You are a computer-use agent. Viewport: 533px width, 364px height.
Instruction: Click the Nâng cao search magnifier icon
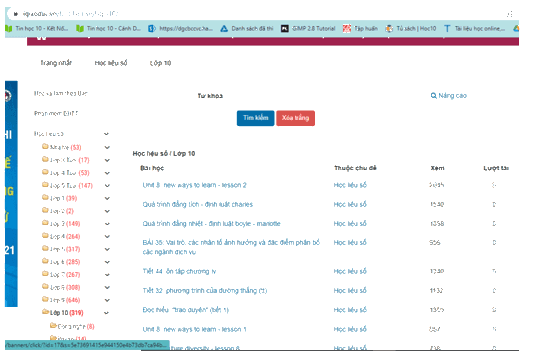click(x=433, y=96)
